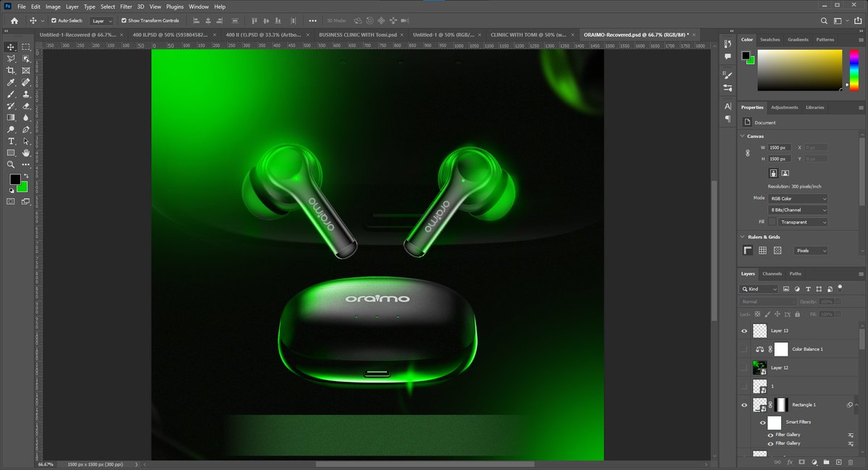Collapse the Rulers & Grids section
The height and width of the screenshot is (470, 868).
click(742, 236)
